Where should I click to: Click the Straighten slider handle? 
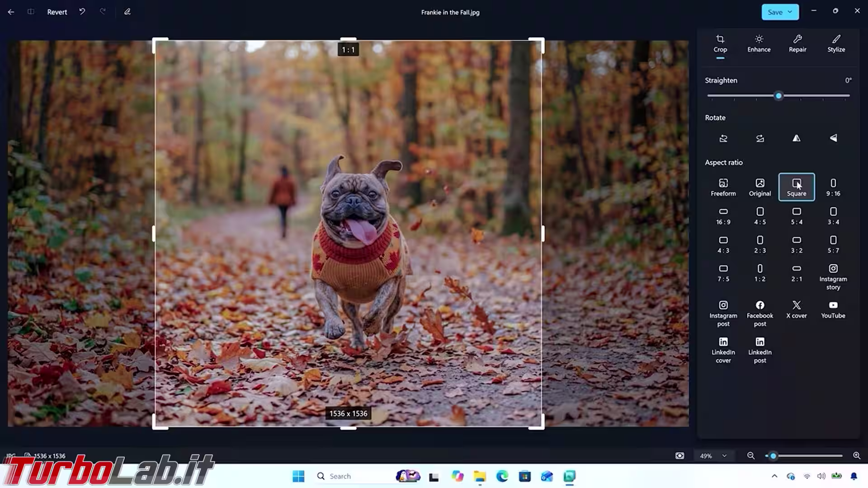[778, 96]
